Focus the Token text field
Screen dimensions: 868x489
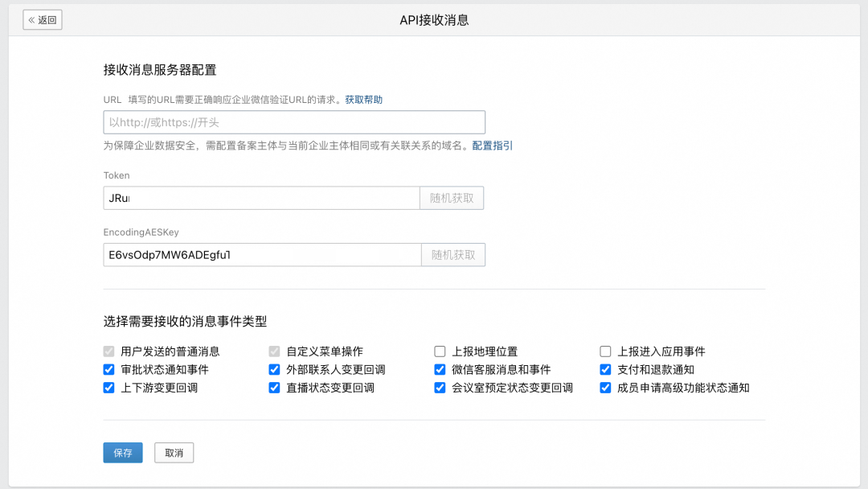click(261, 199)
